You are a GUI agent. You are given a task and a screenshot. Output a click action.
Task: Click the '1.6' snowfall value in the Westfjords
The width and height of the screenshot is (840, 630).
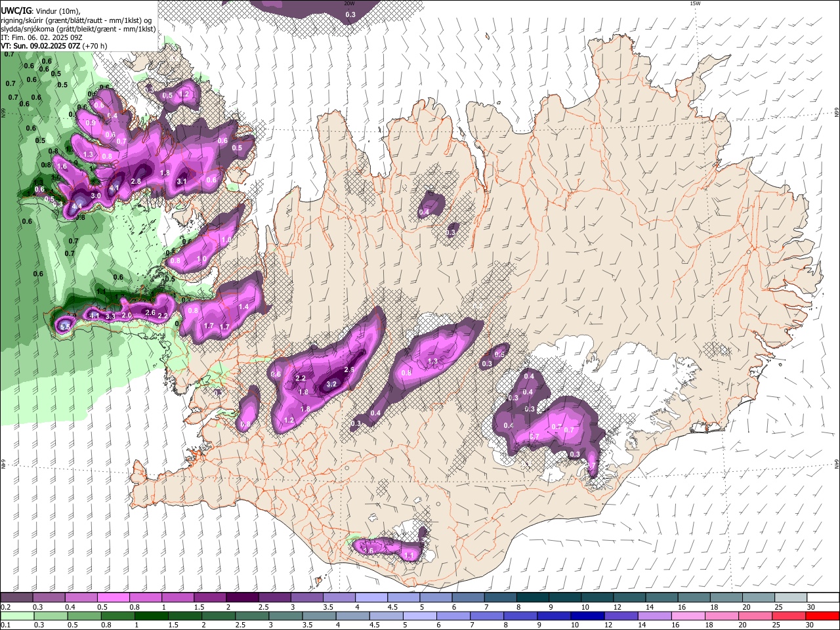pyautogui.click(x=62, y=167)
